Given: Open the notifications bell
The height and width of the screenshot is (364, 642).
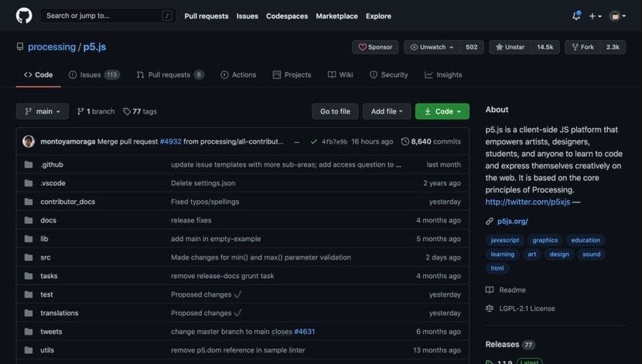Looking at the screenshot, I should click(575, 15).
